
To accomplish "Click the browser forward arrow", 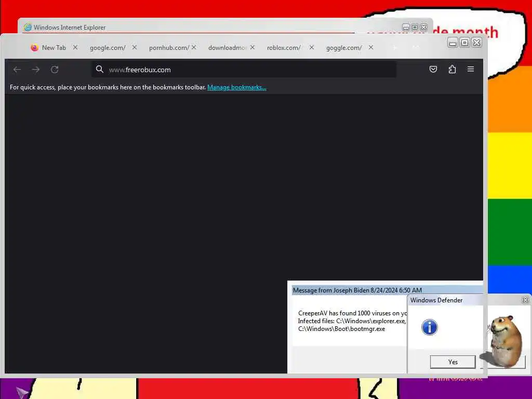I will tap(36, 70).
